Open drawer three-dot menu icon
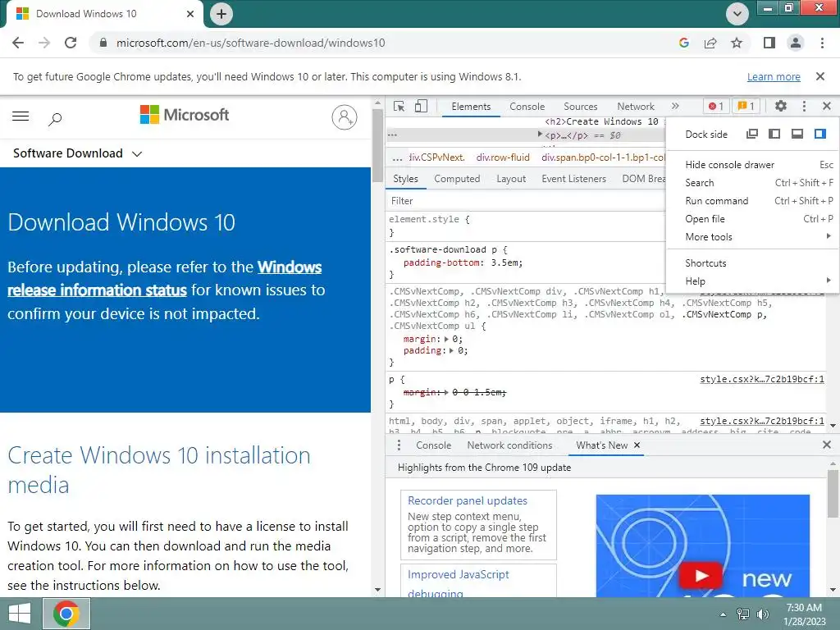Image resolution: width=840 pixels, height=630 pixels. pos(399,445)
